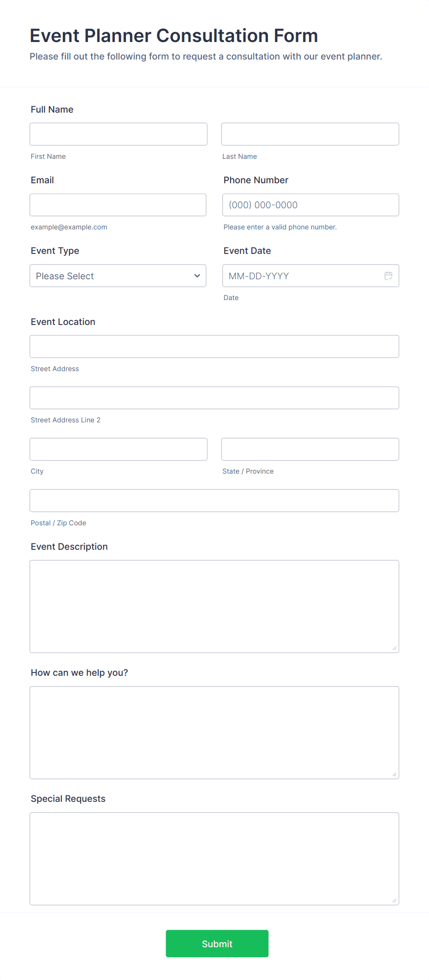
Task: Click inside the Last Name field
Action: (310, 134)
